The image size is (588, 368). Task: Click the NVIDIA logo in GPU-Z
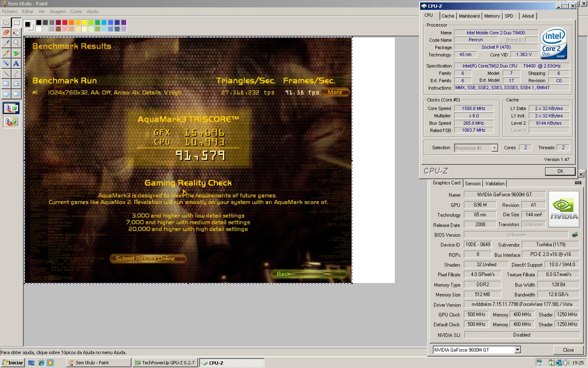[x=563, y=209]
